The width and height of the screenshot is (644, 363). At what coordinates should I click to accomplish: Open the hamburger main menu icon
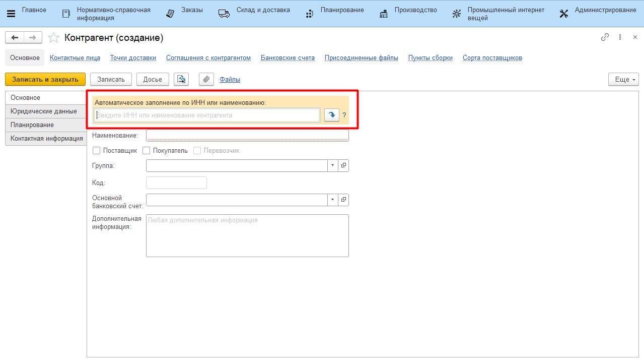click(x=11, y=14)
